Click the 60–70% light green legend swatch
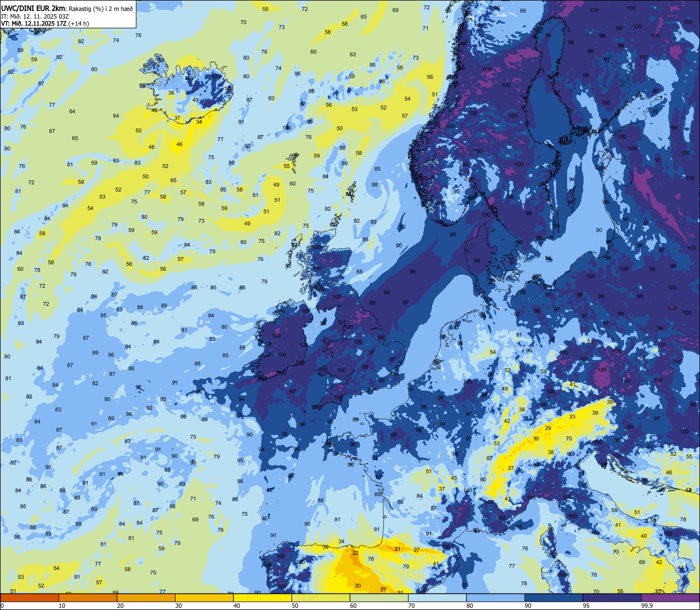The height and width of the screenshot is (610, 700). click(379, 598)
